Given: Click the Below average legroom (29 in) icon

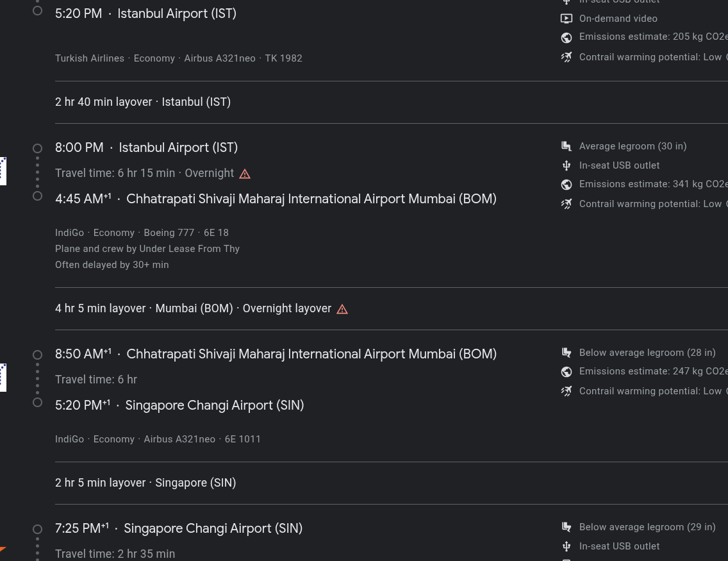Looking at the screenshot, I should pos(567,528).
